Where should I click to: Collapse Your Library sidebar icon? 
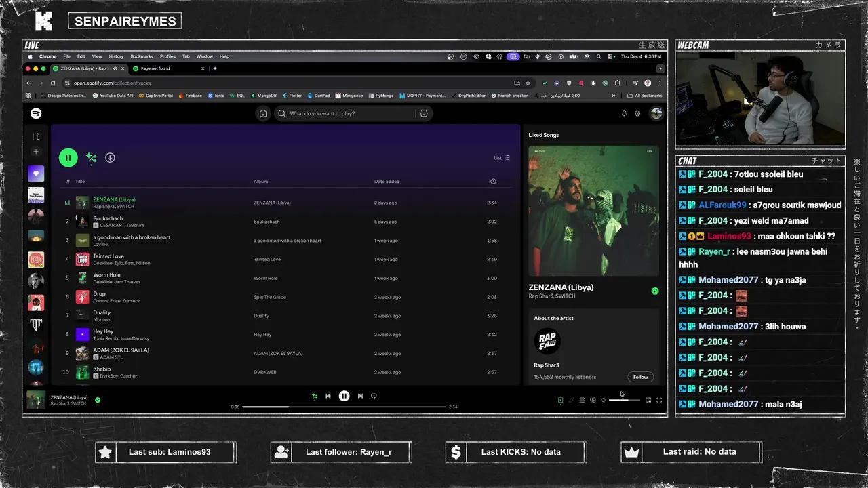(x=36, y=136)
